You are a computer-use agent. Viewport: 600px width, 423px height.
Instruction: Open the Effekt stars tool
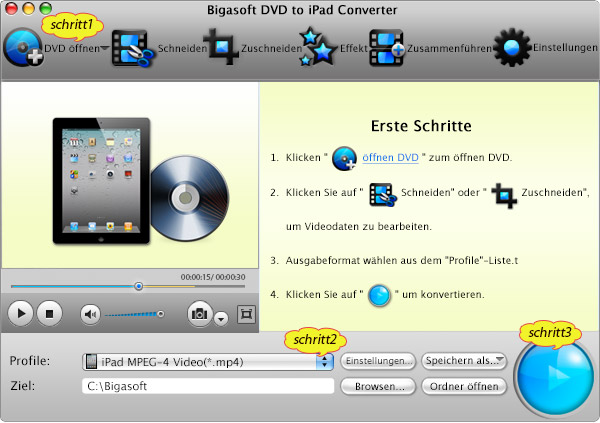point(318,47)
